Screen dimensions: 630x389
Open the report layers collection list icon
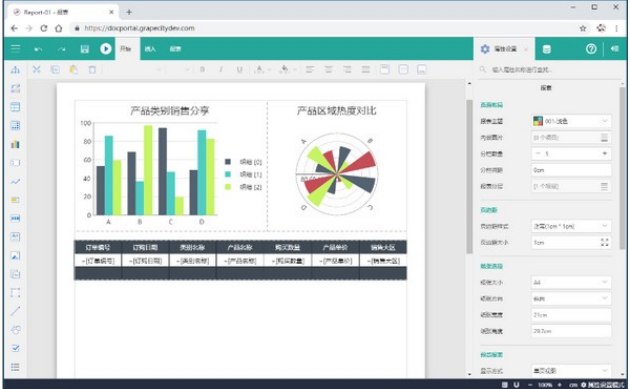604,186
